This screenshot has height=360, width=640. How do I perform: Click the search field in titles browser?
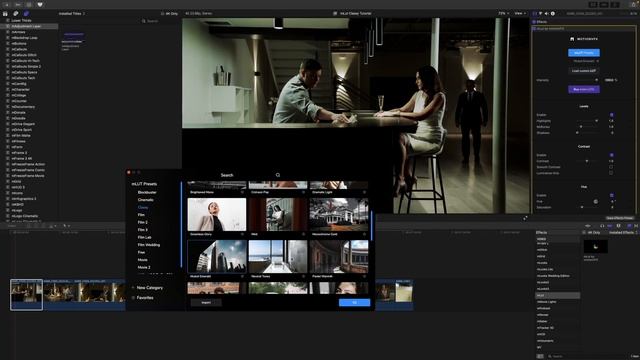tap(159, 21)
